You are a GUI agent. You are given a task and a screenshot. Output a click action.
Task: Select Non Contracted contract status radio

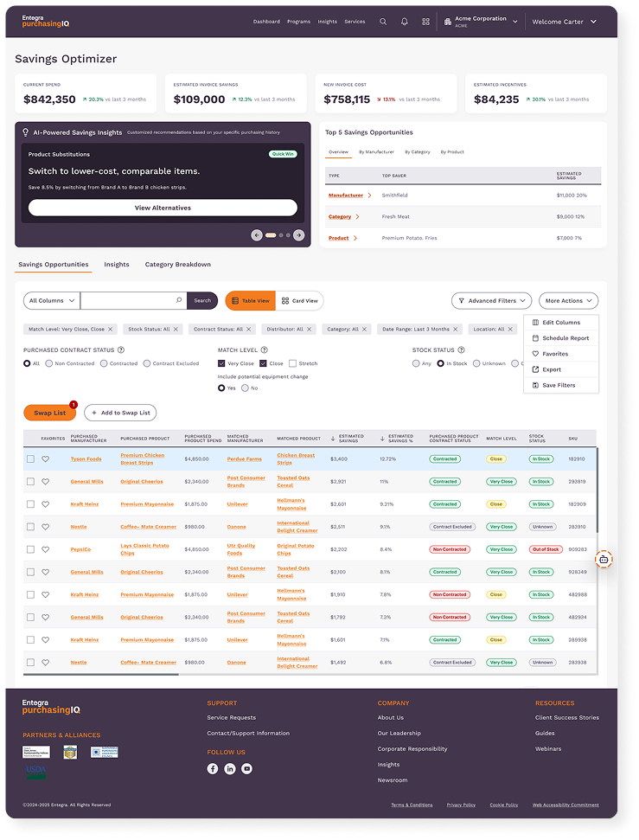[x=49, y=363]
